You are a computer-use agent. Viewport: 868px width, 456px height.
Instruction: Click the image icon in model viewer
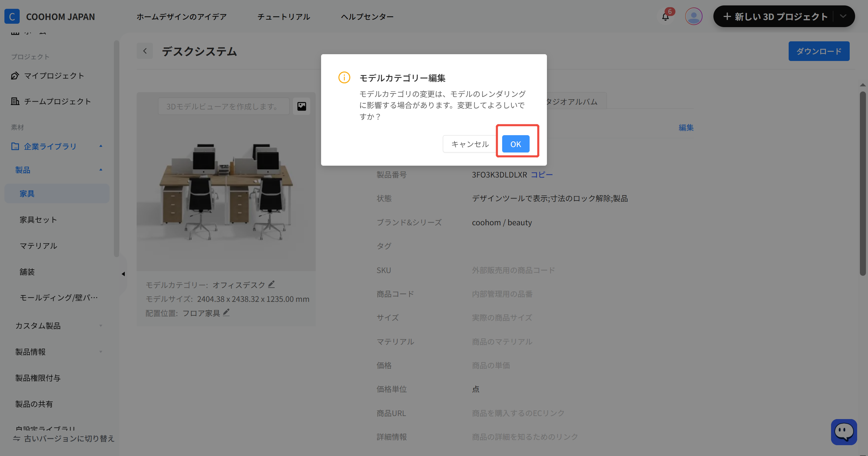coord(301,106)
